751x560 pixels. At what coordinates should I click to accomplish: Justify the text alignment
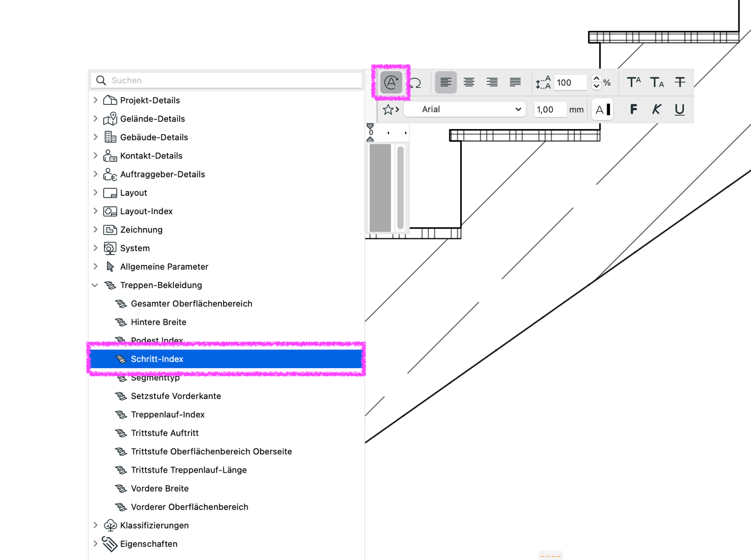pyautogui.click(x=515, y=82)
